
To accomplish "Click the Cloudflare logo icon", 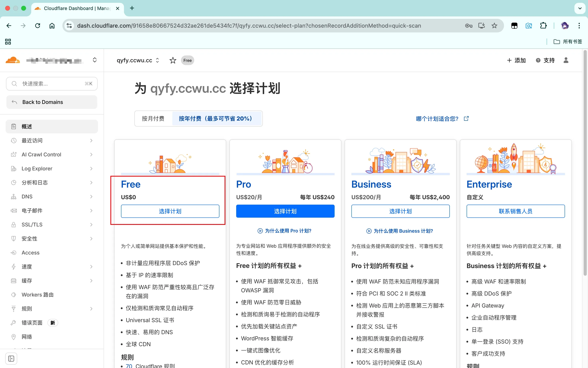I will [13, 60].
